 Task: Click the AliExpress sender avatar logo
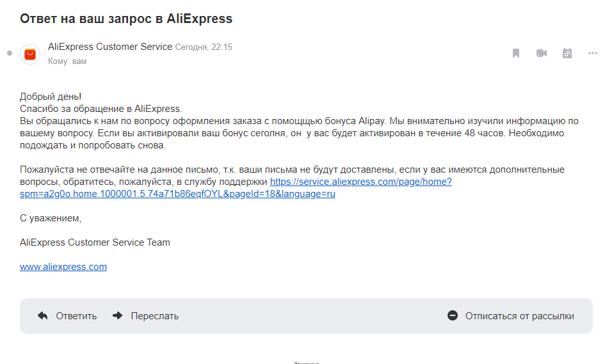click(x=30, y=54)
